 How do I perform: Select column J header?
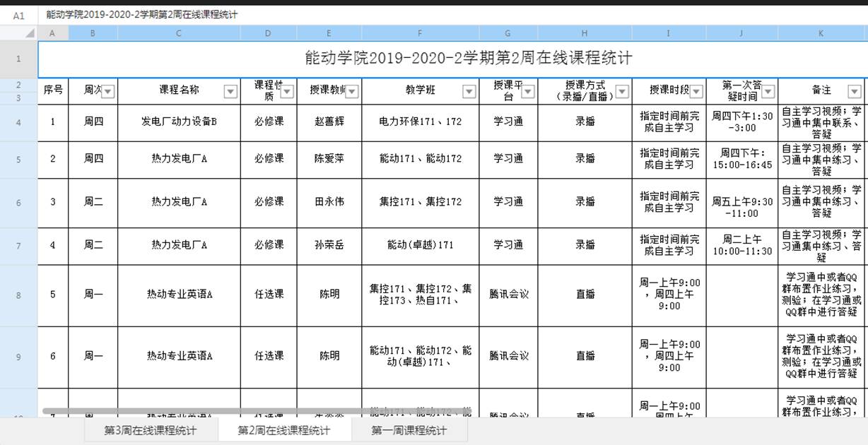tap(742, 33)
